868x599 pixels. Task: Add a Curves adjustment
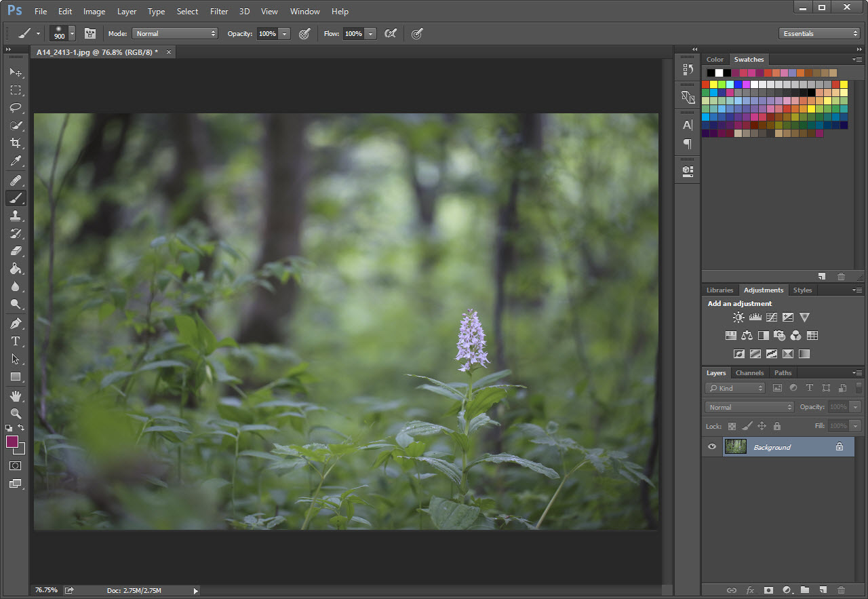click(771, 317)
